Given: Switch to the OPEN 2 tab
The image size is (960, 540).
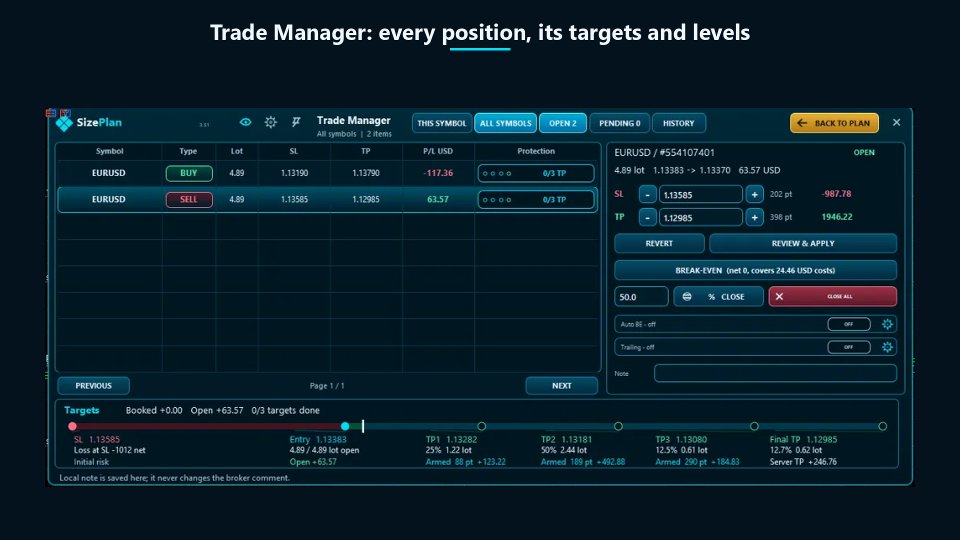Looking at the screenshot, I should 562,123.
